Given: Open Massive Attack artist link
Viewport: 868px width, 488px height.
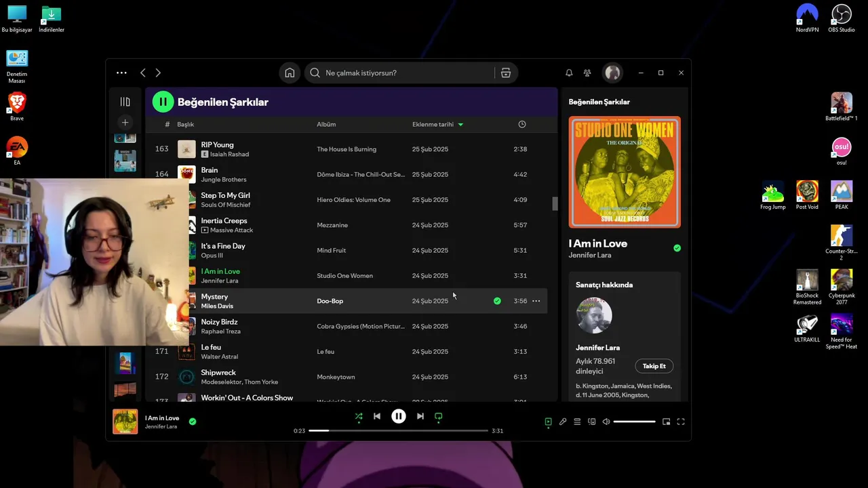Looking at the screenshot, I should (x=231, y=230).
